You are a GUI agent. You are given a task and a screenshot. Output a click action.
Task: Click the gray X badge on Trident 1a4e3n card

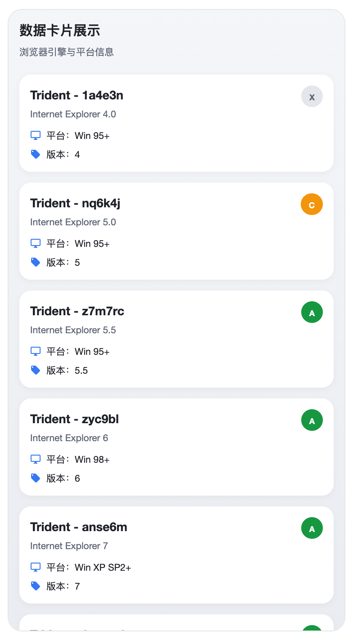point(312,96)
